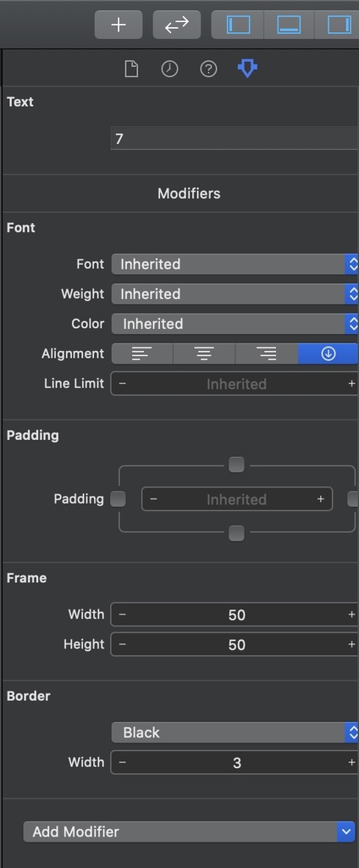The height and width of the screenshot is (868, 359).
Task: Open the Quick Help question mark icon
Action: point(208,70)
